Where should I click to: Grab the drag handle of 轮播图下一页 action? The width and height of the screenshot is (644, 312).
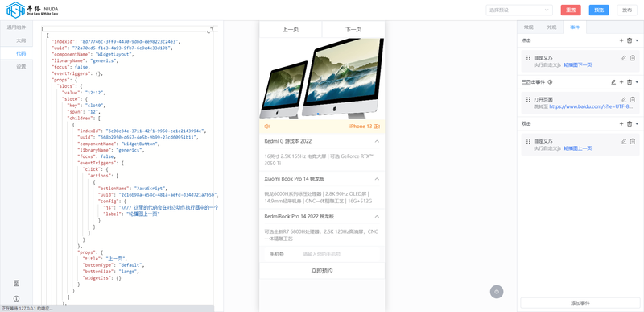(x=528, y=58)
